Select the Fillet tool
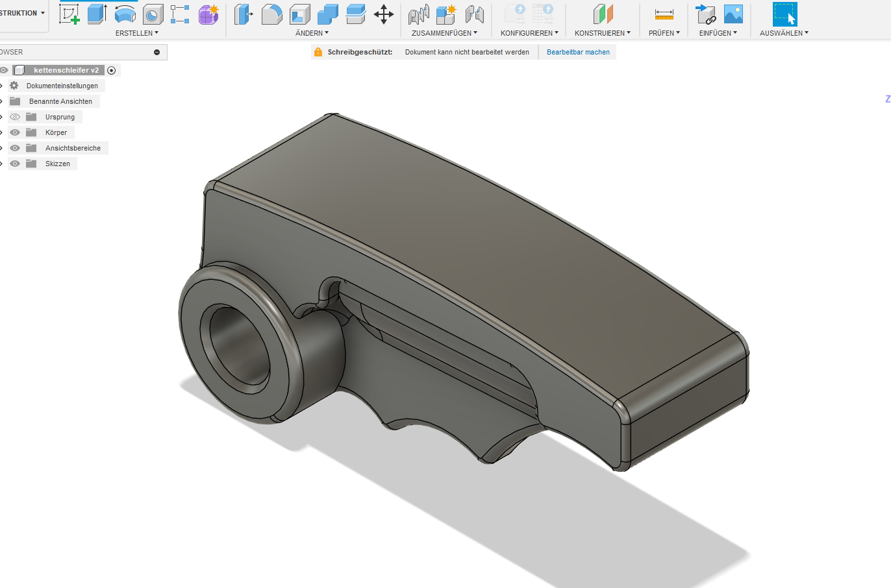891x588 pixels. click(x=271, y=14)
